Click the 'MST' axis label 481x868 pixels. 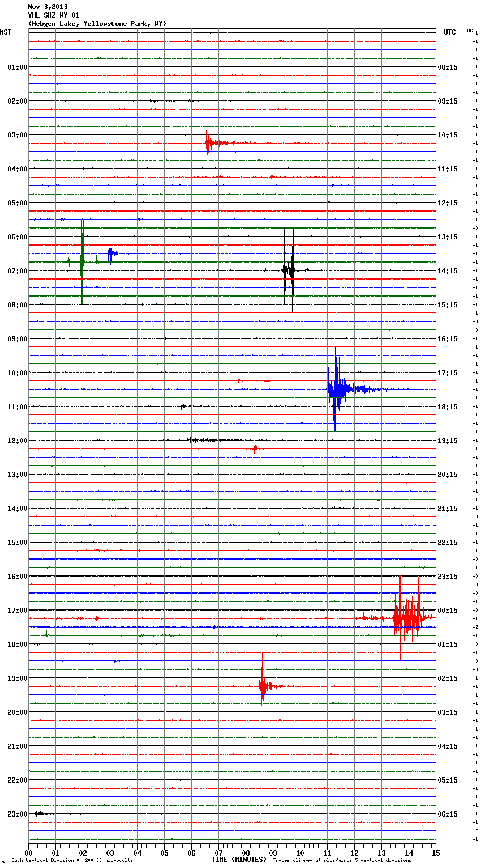(6, 32)
